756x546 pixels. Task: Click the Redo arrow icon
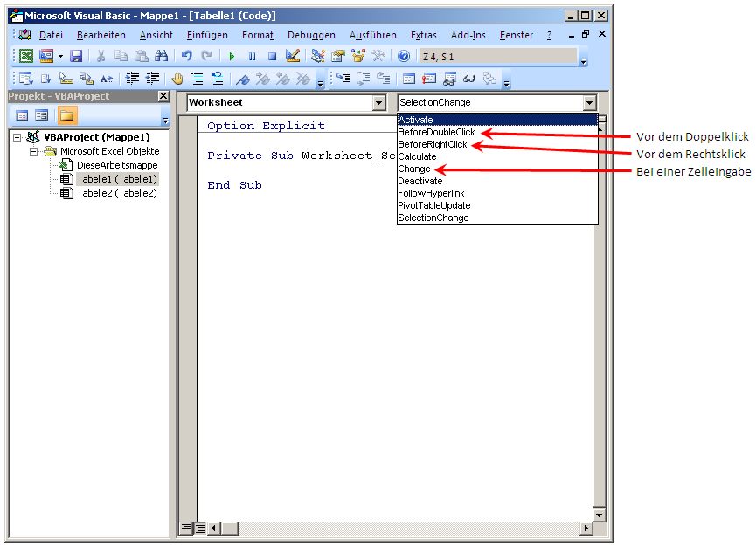tap(206, 56)
